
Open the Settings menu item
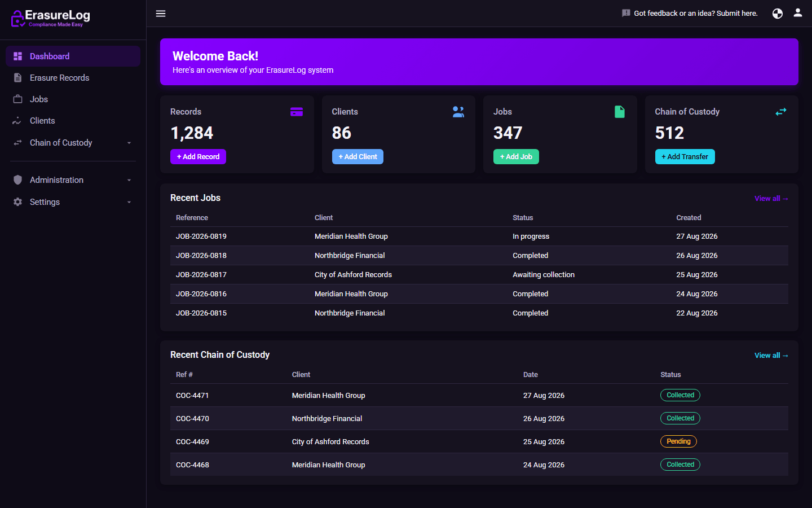coord(73,202)
